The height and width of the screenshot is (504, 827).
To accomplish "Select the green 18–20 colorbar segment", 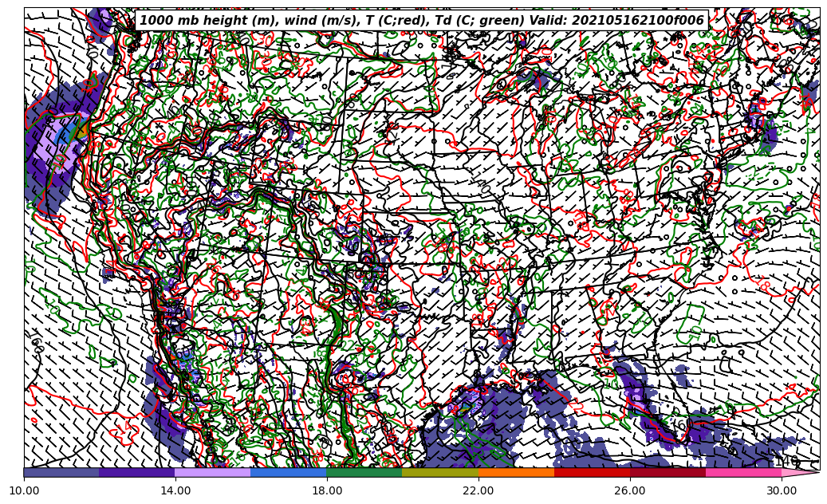I will coord(364,472).
